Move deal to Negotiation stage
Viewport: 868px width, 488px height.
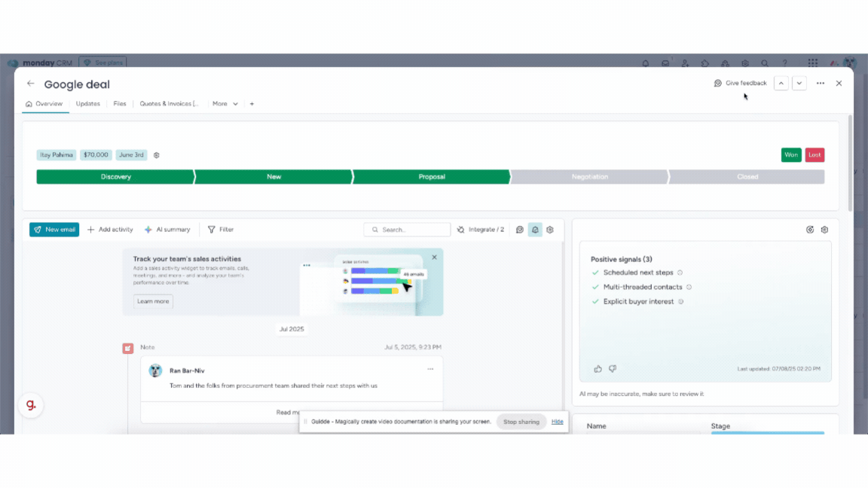(x=589, y=177)
